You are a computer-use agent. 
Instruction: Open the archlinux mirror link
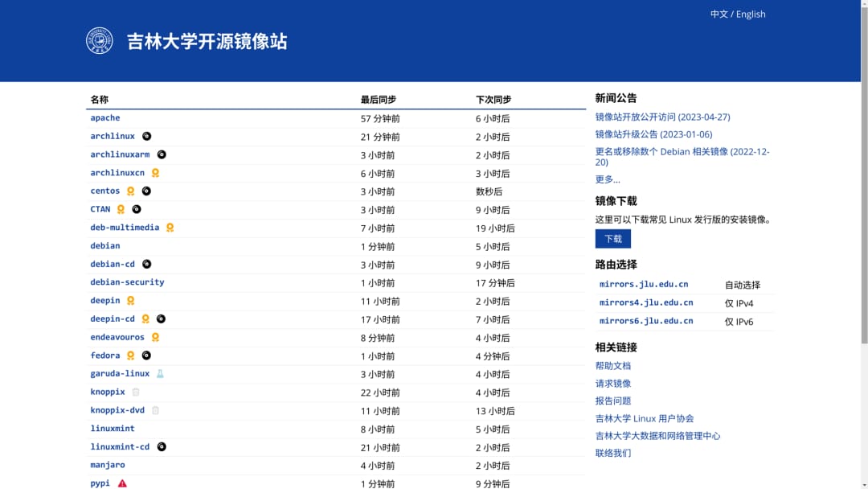113,136
